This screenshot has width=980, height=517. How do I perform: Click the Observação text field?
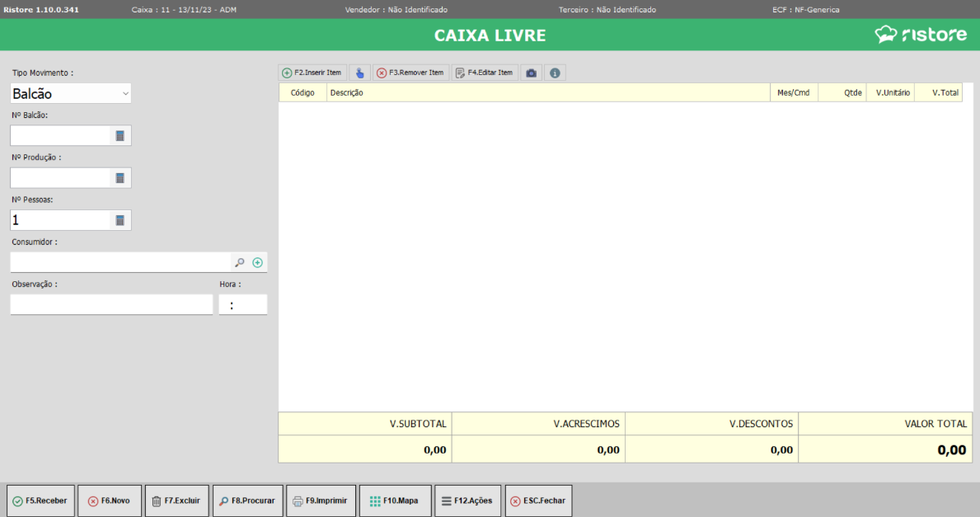point(111,304)
